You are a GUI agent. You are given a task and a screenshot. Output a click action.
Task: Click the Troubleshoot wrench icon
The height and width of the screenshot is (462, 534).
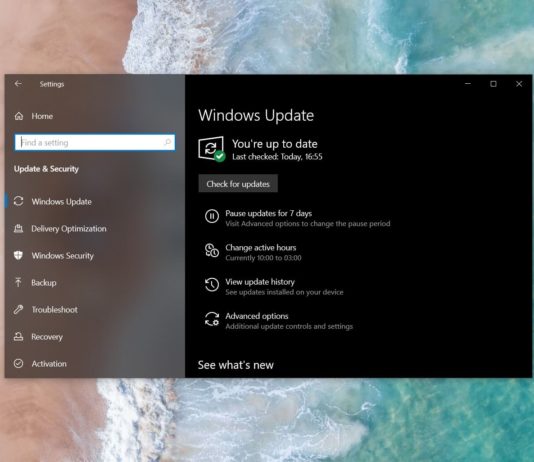(x=18, y=309)
